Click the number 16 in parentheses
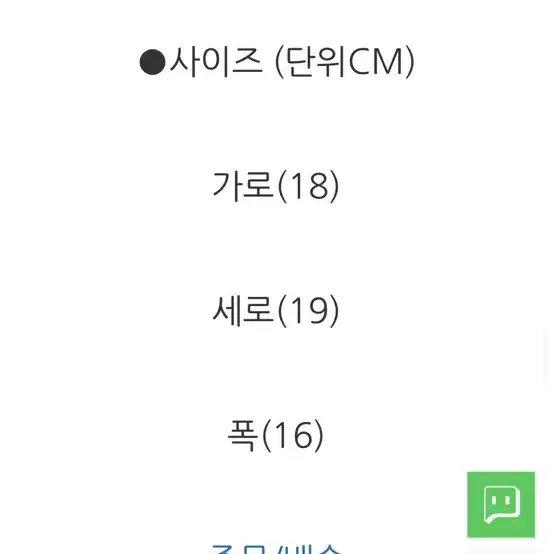554x554 pixels. tap(294, 435)
